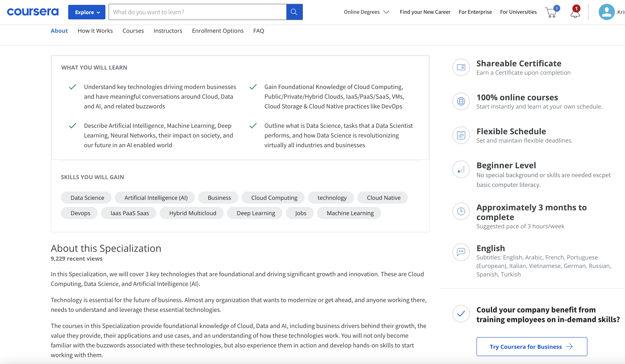The height and width of the screenshot is (364, 625).
Task: Click the globe icon for online courses
Action: click(x=461, y=101)
